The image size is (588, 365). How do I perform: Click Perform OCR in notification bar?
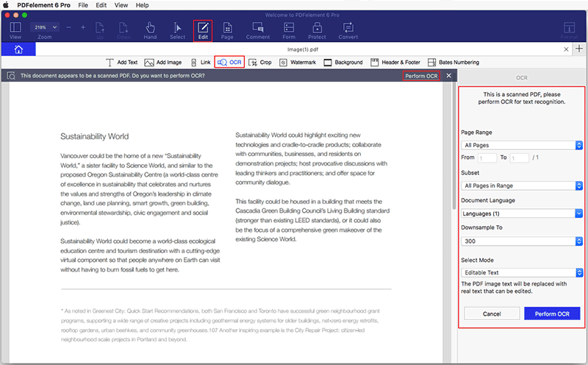[x=421, y=76]
